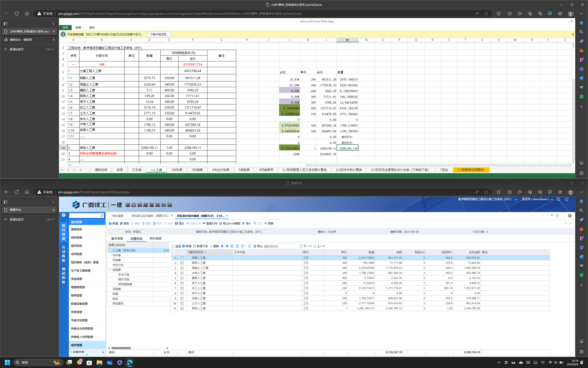Open the 沈志伟 user dropdown arrow
Viewport: 588px width, 368px height.
point(552,200)
